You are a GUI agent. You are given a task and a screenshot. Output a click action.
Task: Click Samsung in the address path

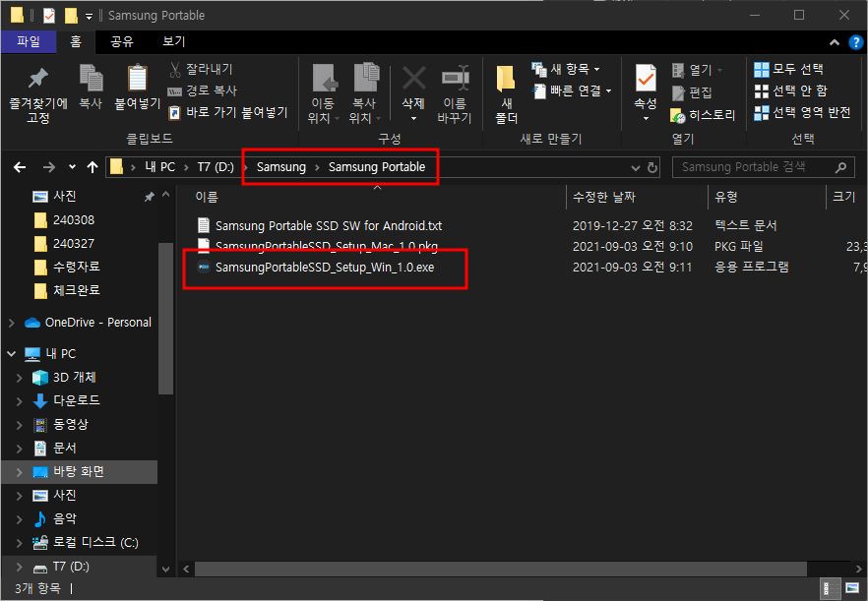click(x=281, y=167)
